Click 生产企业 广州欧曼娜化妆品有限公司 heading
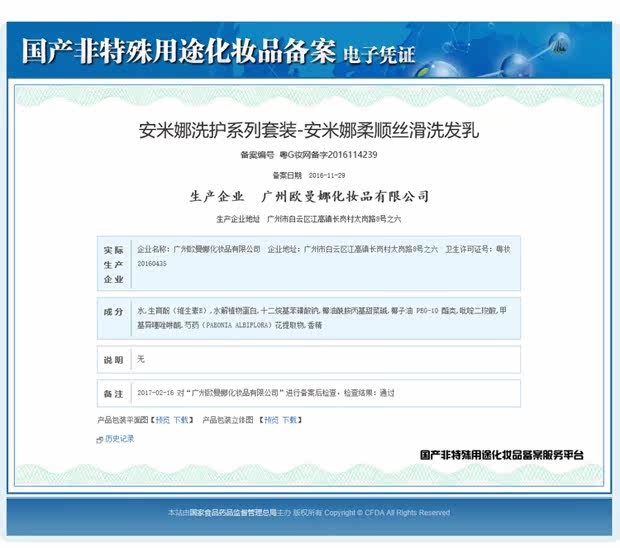The height and width of the screenshot is (548, 620). coord(310,196)
